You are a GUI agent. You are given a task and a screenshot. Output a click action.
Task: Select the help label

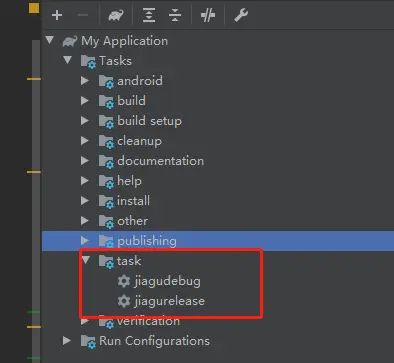(129, 181)
